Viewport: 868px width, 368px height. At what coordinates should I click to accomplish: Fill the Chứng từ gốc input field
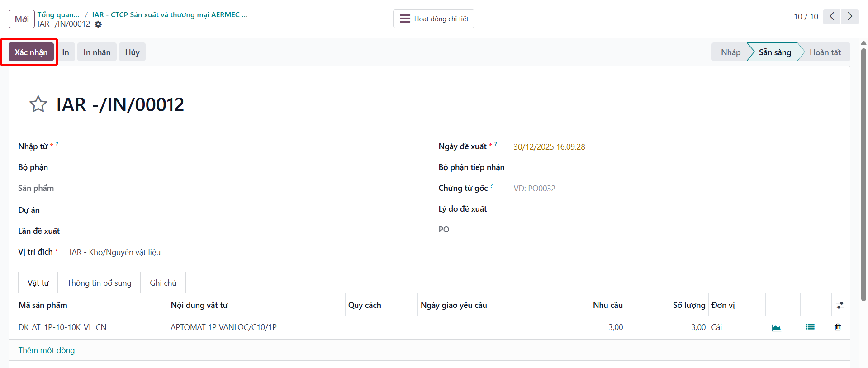(677, 189)
